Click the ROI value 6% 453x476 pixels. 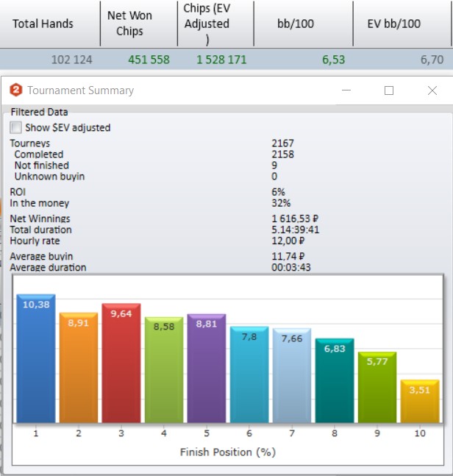[x=278, y=192]
